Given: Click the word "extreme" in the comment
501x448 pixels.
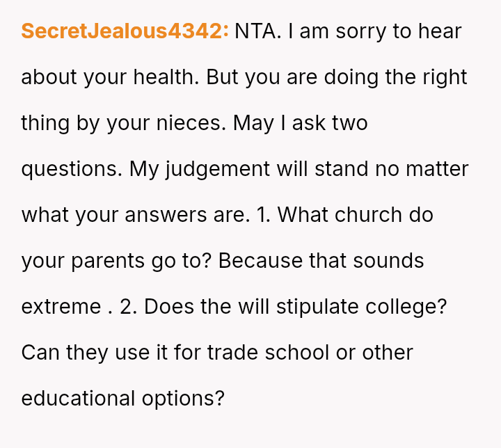Looking at the screenshot, I should coord(61,307).
